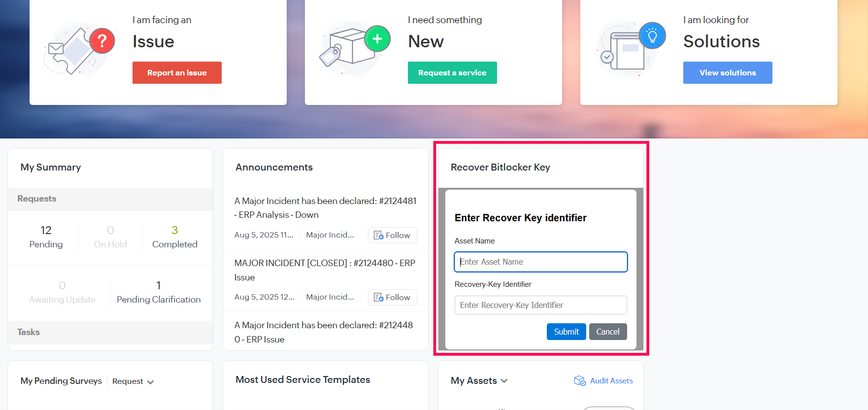Focus the Asset Name input field
868x410 pixels.
[541, 262]
